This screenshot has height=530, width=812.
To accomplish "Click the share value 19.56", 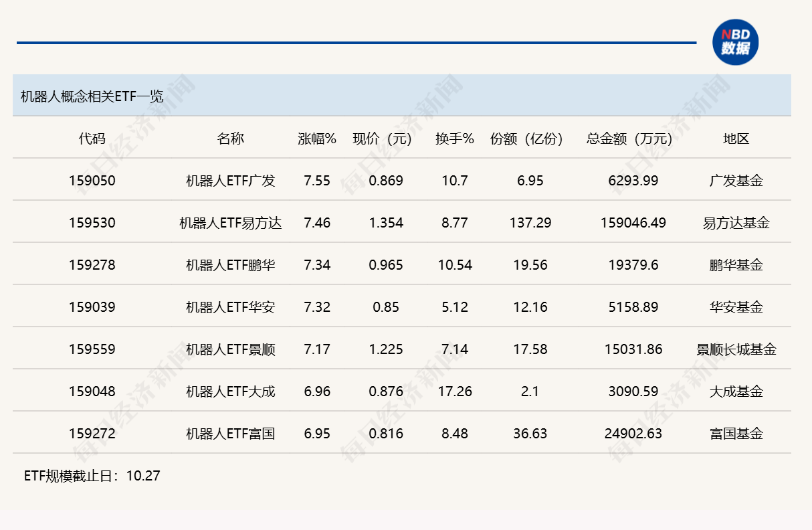I will point(530,265).
